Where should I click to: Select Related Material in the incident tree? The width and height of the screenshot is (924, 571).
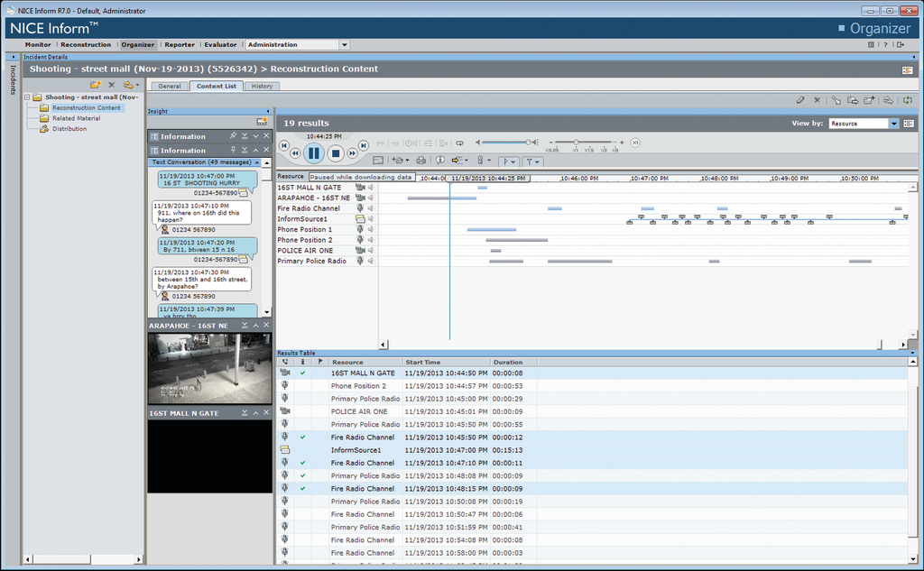tap(76, 118)
